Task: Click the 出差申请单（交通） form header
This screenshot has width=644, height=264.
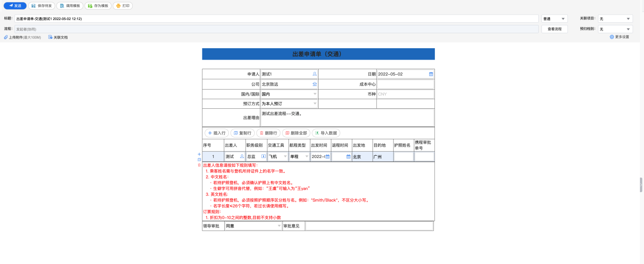Action: pyautogui.click(x=318, y=54)
